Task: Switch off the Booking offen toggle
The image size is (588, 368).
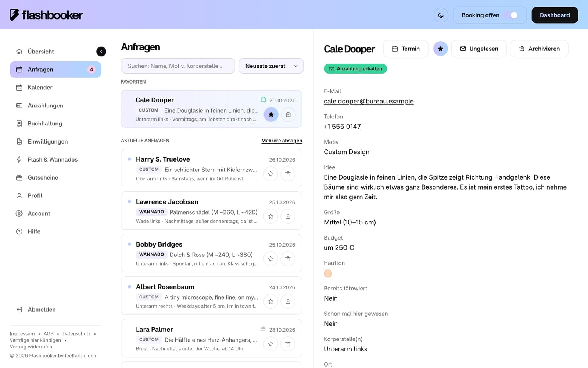Action: tap(510, 15)
